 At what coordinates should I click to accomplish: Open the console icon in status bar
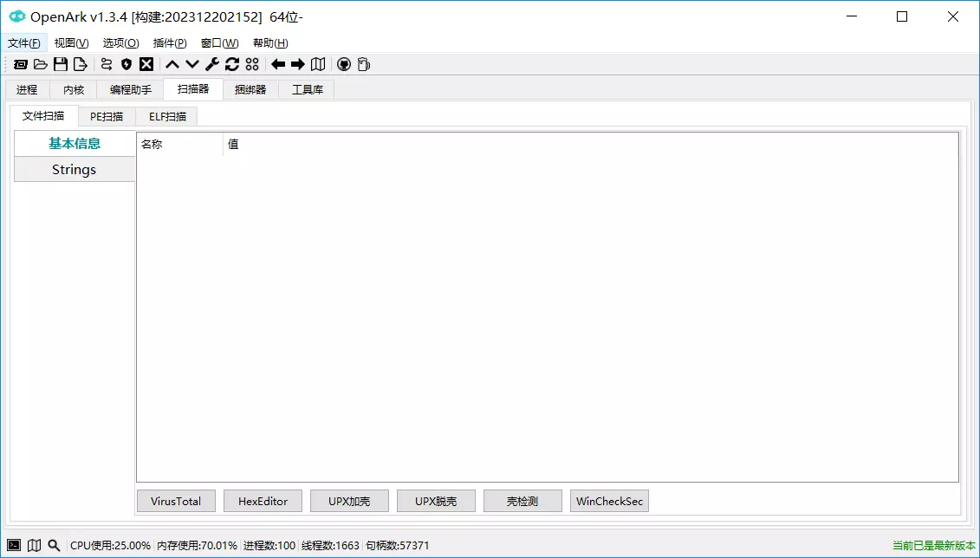click(x=14, y=545)
